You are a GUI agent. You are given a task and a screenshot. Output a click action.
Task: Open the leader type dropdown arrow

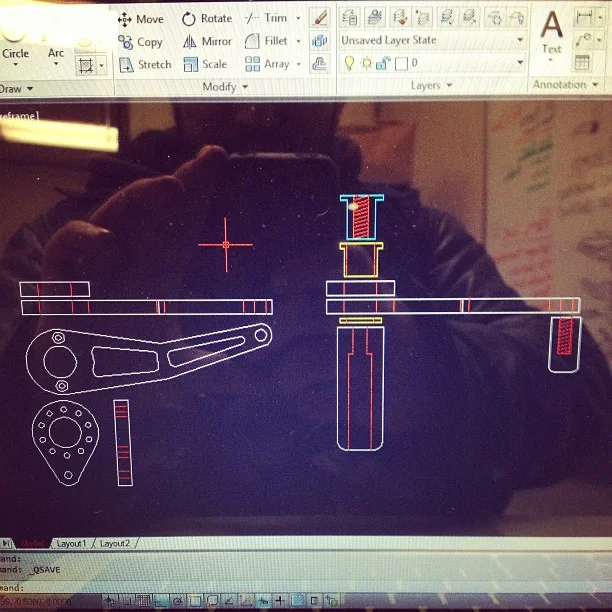tap(600, 39)
